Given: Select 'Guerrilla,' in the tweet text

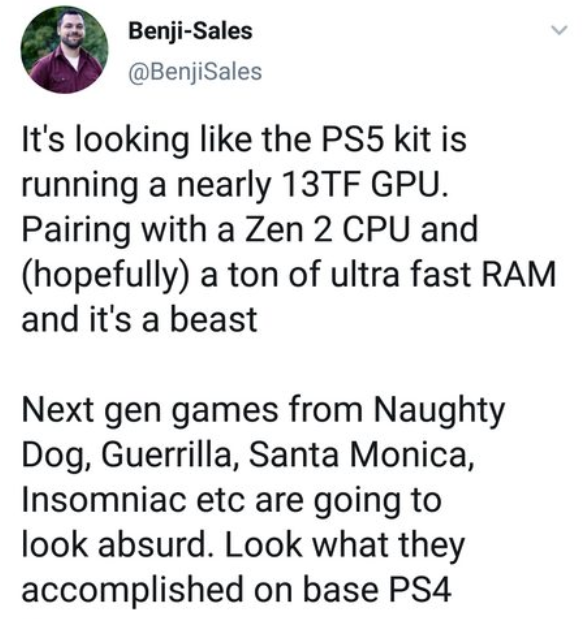Looking at the screenshot, I should pyautogui.click(x=170, y=456).
